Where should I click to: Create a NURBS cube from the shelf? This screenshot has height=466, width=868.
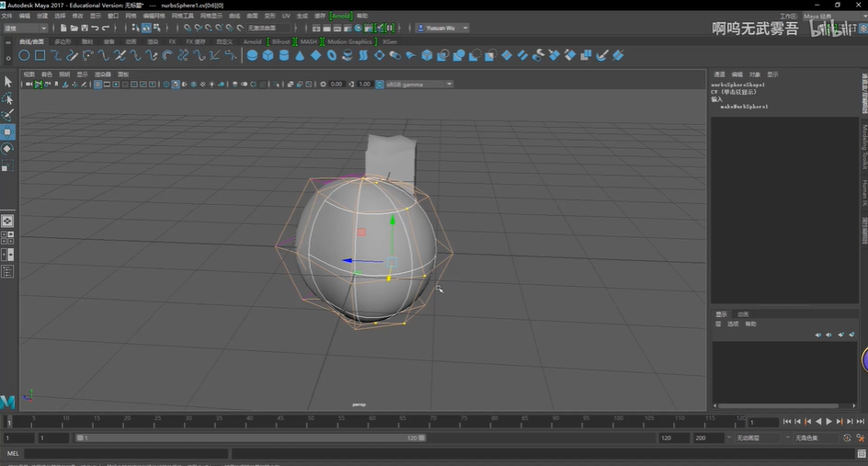pyautogui.click(x=268, y=55)
